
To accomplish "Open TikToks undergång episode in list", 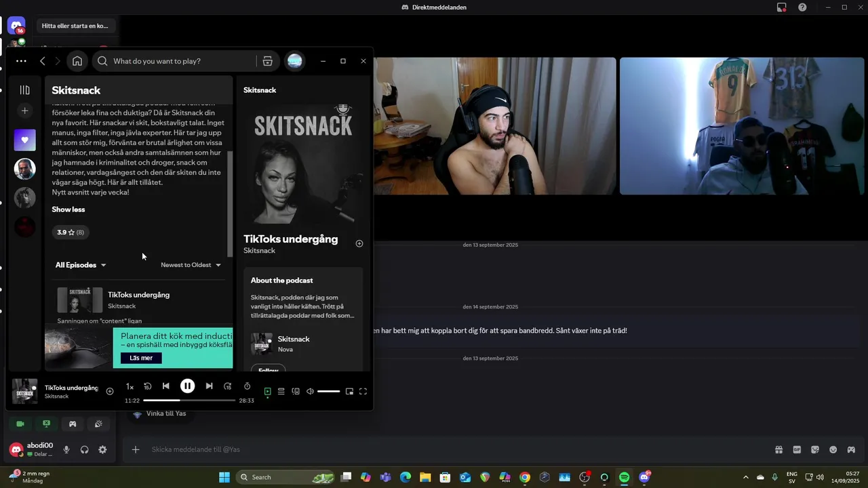I will click(x=138, y=295).
